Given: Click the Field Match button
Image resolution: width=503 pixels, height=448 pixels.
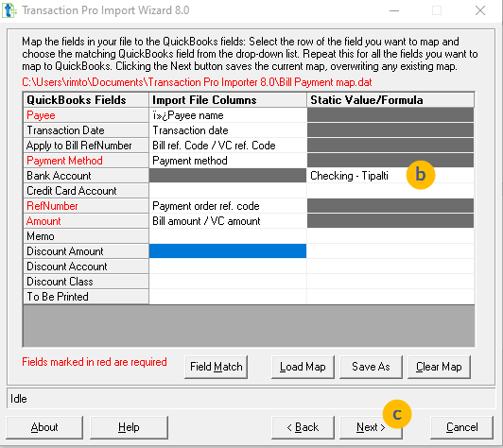Looking at the screenshot, I should 216,367.
